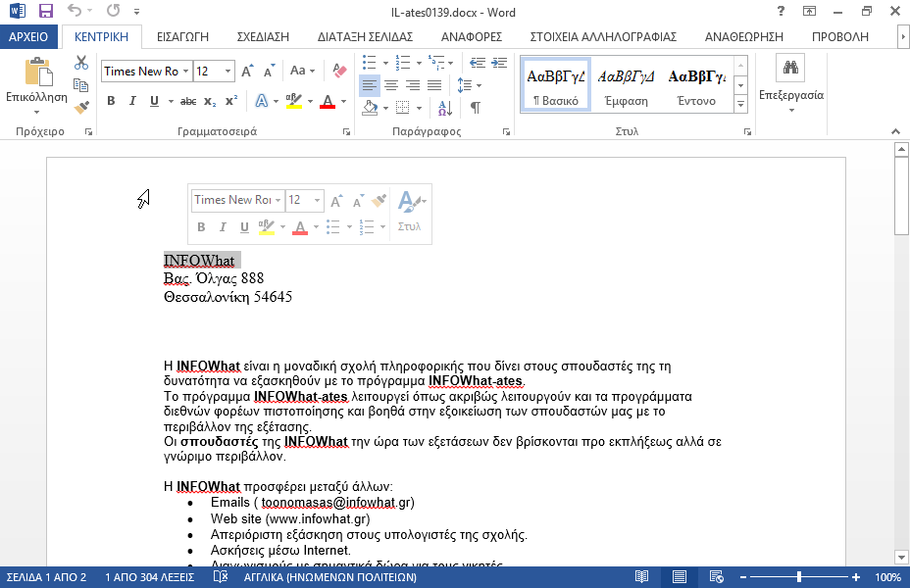910x588 pixels.
Task: Switch to the ΣΧΕΔΙΑΣΗ tab
Action: pyautogui.click(x=263, y=36)
